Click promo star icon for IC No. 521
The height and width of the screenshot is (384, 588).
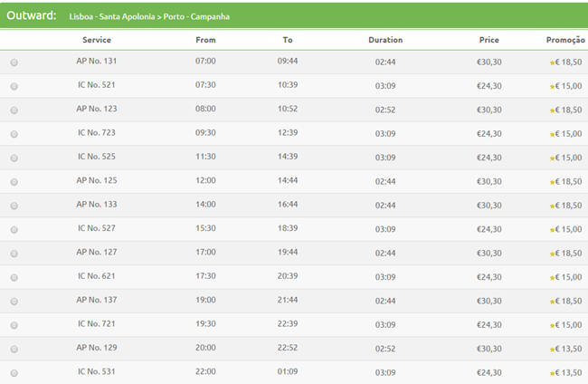552,87
